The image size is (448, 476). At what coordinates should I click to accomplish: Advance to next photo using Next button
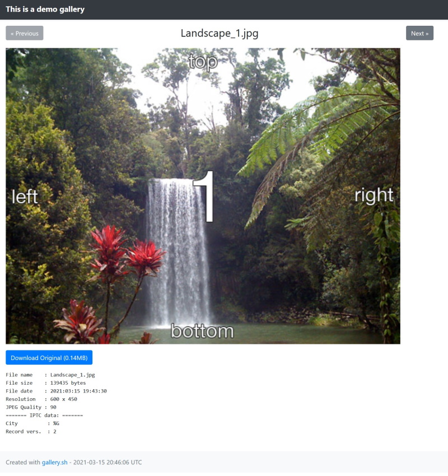(x=419, y=33)
